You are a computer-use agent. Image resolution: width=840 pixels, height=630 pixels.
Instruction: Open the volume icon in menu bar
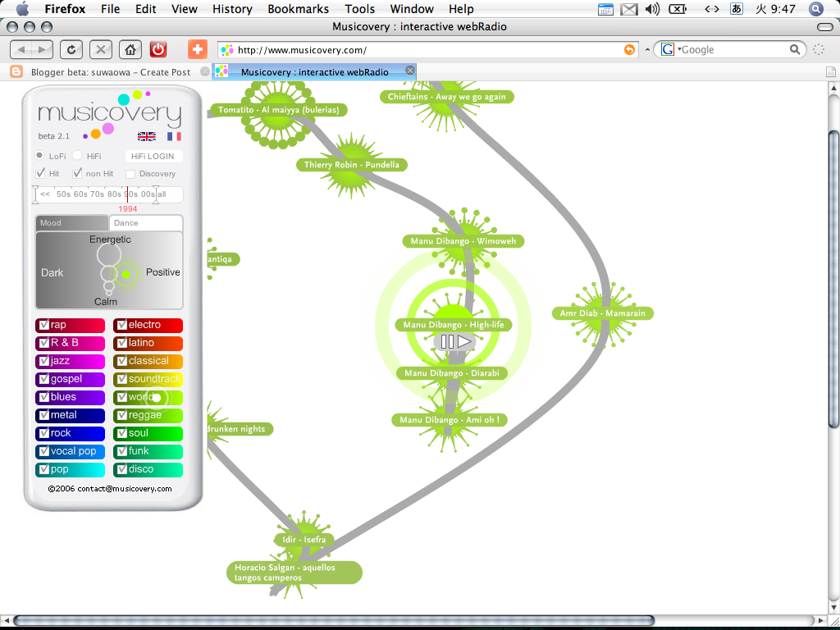[652, 9]
